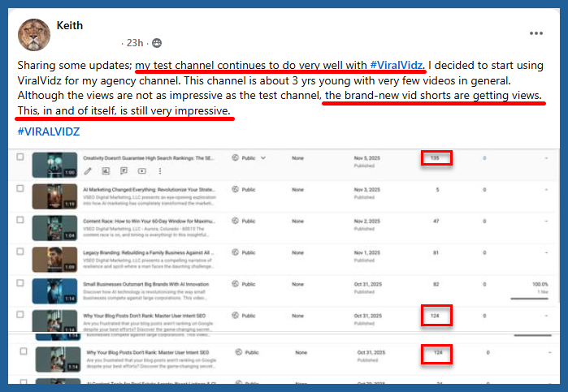
Task: Open Public visibility on Small Businesses video
Action: (246, 283)
